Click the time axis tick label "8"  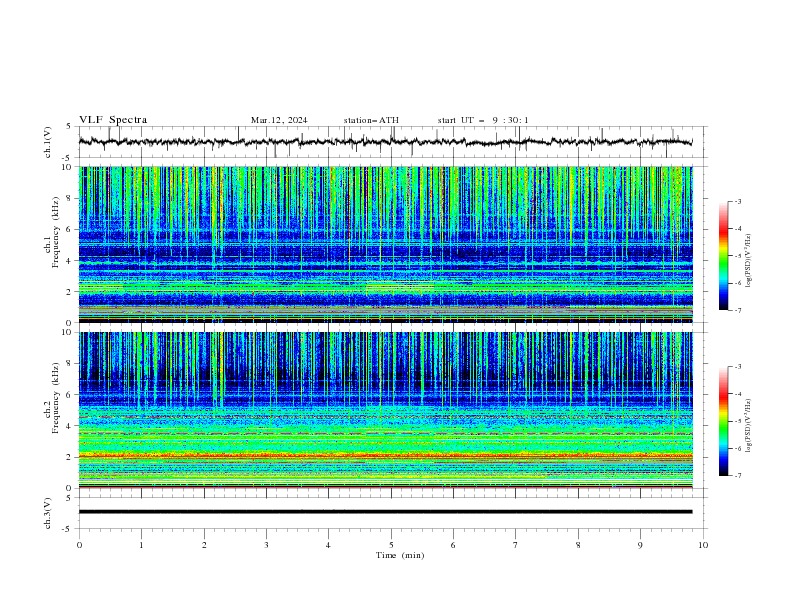[x=578, y=545]
